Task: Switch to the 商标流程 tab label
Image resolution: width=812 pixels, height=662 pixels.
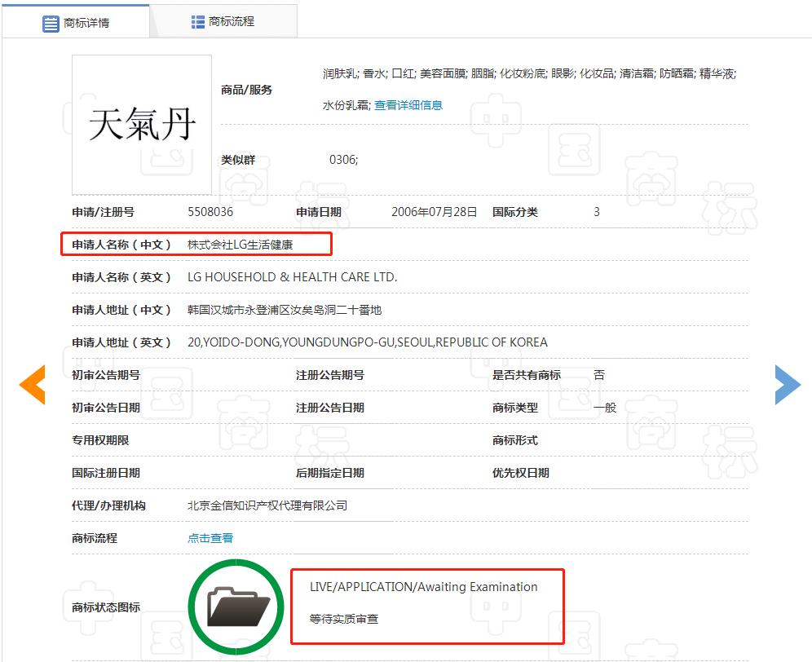Action: (232, 22)
